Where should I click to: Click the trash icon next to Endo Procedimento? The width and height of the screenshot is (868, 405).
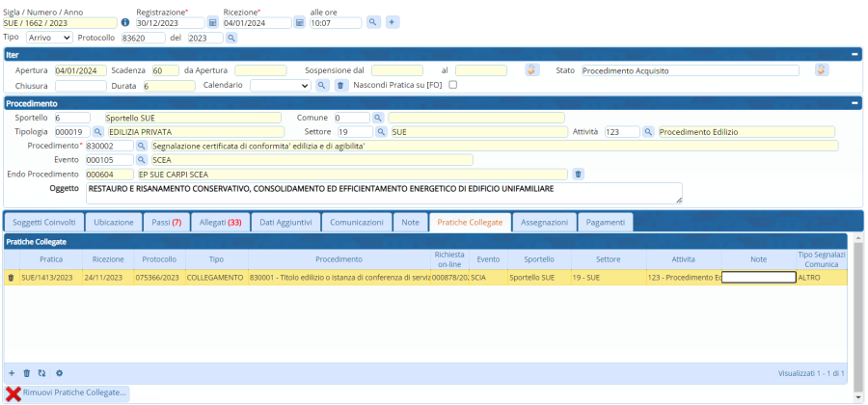pyautogui.click(x=578, y=174)
